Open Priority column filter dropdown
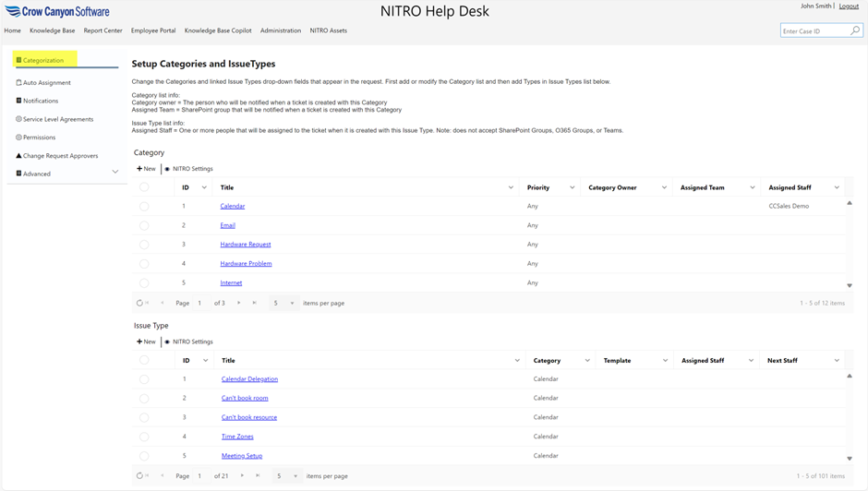The height and width of the screenshot is (491, 868). (572, 187)
